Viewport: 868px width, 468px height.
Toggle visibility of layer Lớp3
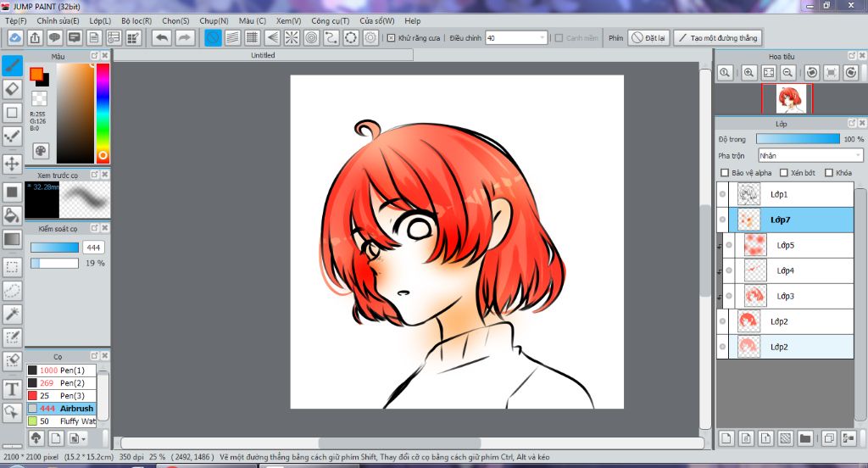click(729, 296)
